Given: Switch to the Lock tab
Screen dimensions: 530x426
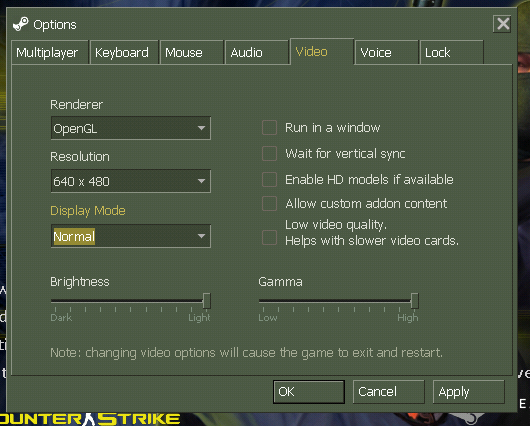Looking at the screenshot, I should [x=452, y=52].
